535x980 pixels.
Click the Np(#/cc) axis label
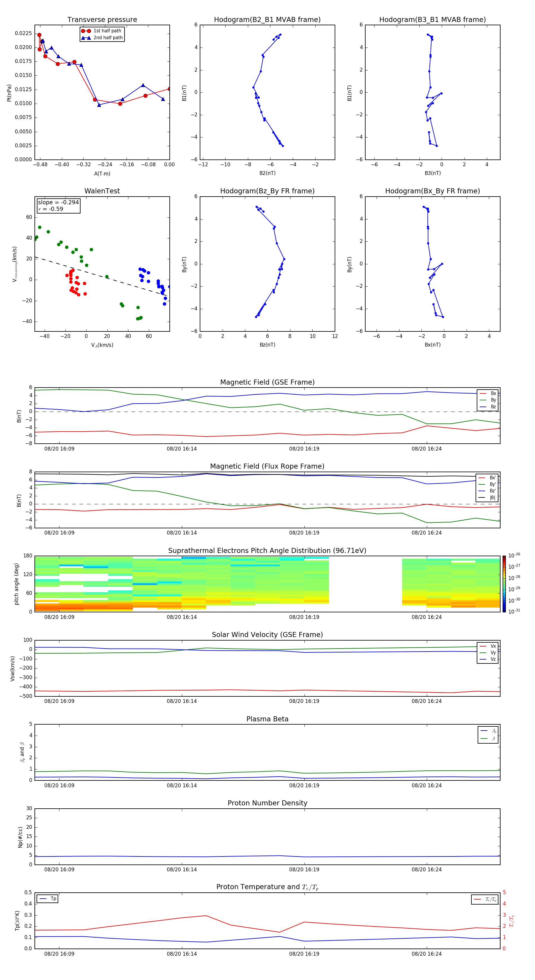20,837
